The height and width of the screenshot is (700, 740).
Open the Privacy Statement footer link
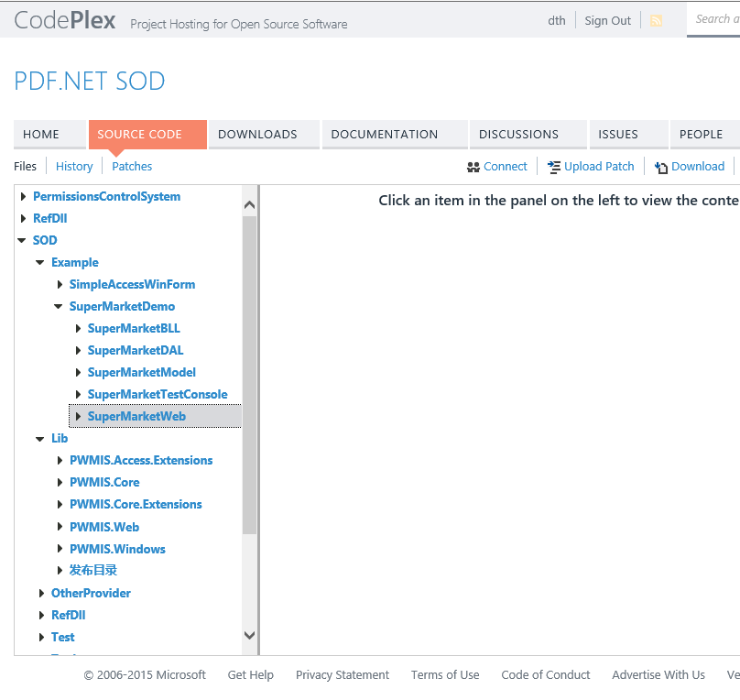pos(343,675)
